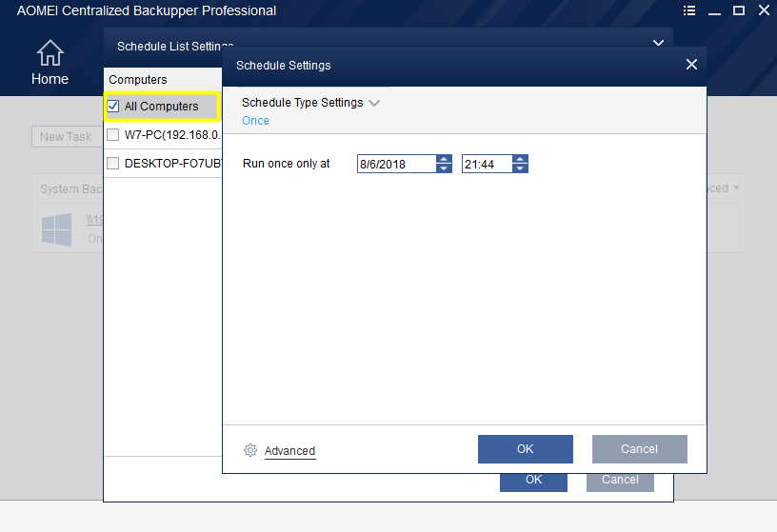This screenshot has height=532, width=777.
Task: Collapse the Schedule List Settings chevron
Action: (x=658, y=43)
